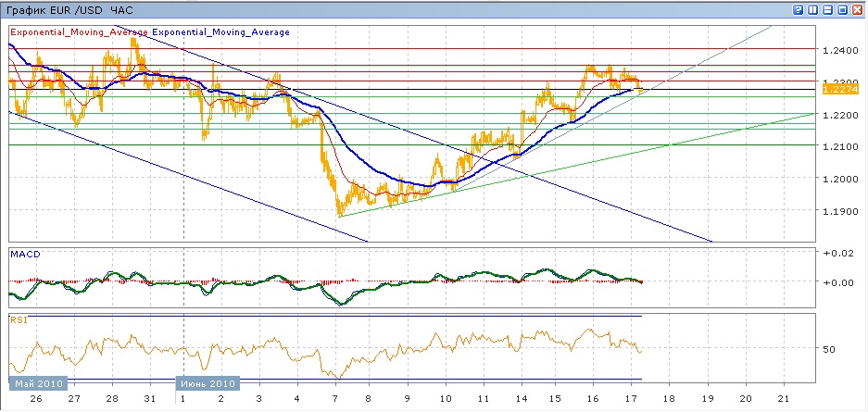Click the help question mark icon
This screenshot has height=412, width=868.
(x=799, y=9)
